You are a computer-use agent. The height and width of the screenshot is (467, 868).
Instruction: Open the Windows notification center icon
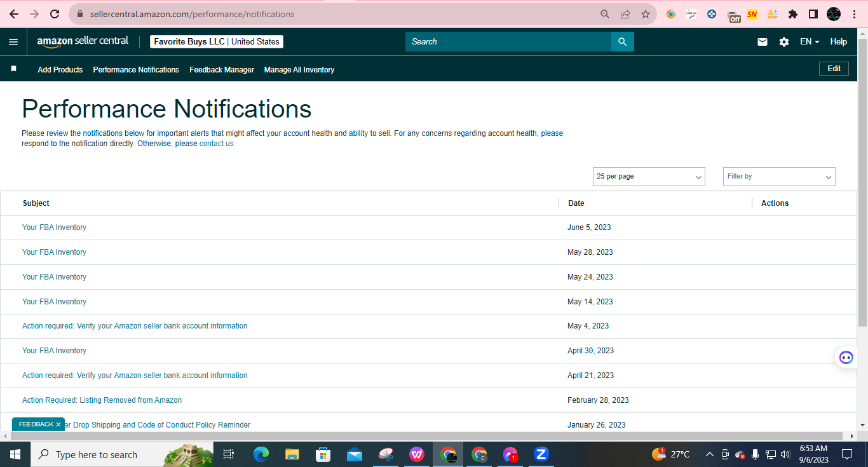coord(847,454)
